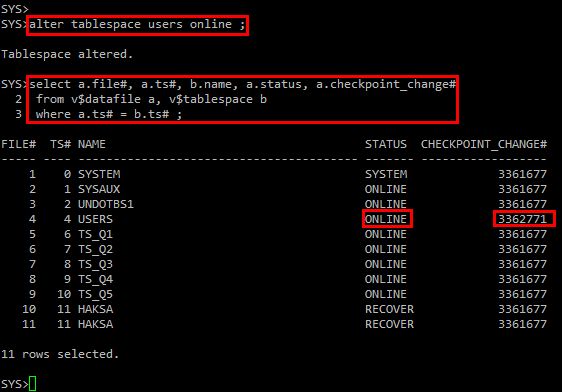Screen dimensions: 562x392
Task: Click the green cursor at the last SYS> prompt
Action: (x=33, y=384)
